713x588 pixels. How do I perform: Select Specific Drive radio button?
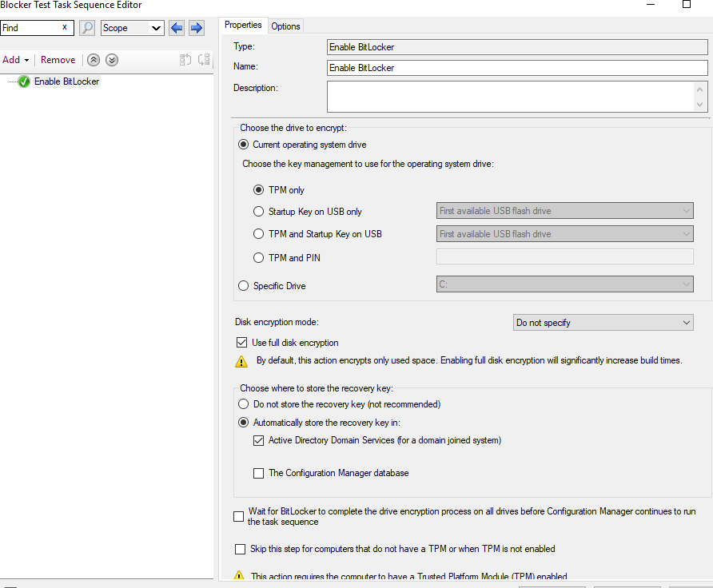coord(244,286)
